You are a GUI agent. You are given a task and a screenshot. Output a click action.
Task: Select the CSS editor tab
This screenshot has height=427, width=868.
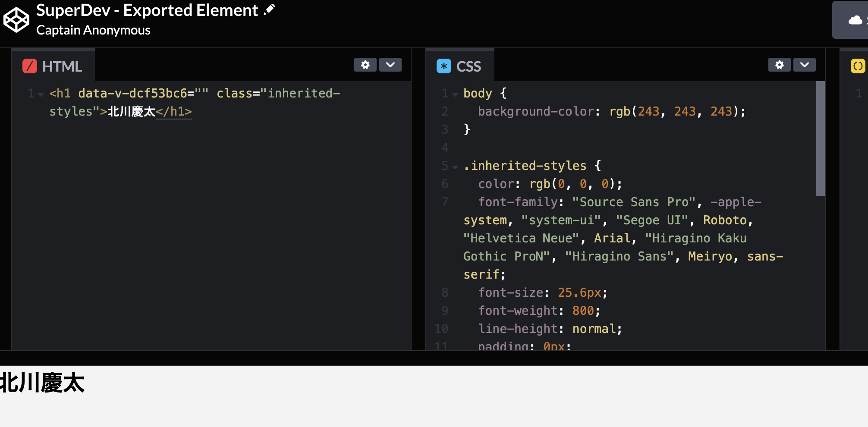[x=460, y=66]
